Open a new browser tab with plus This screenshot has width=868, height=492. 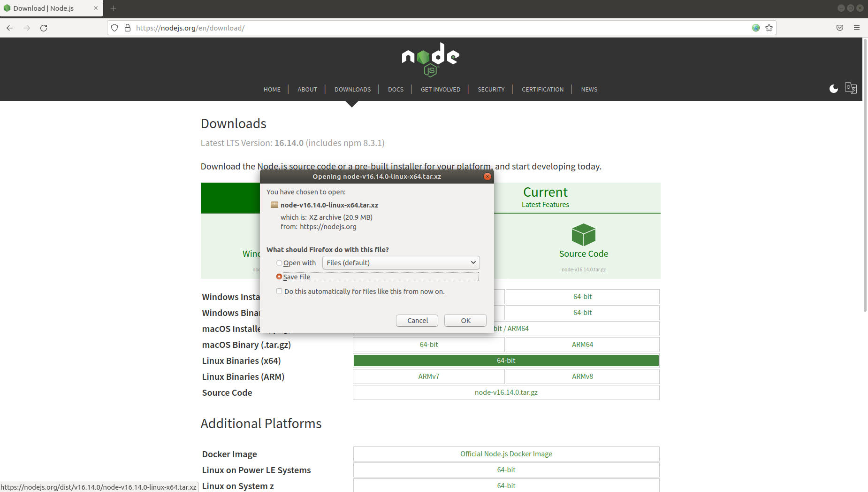113,8
